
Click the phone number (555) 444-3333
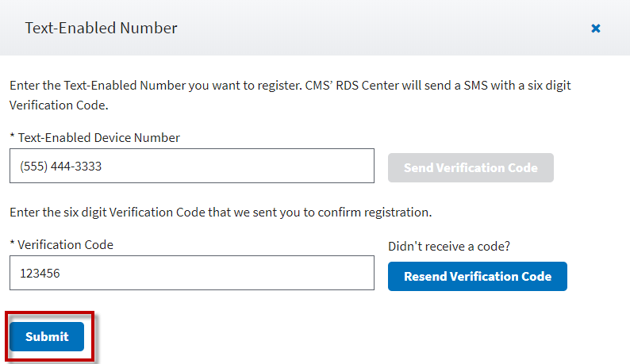(61, 167)
